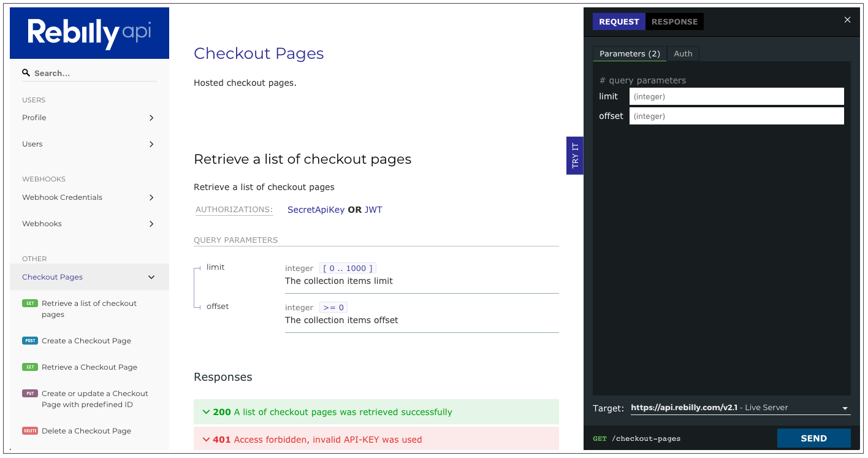The width and height of the screenshot is (868, 458).
Task: Click the # query parameters comment
Action: (x=642, y=80)
